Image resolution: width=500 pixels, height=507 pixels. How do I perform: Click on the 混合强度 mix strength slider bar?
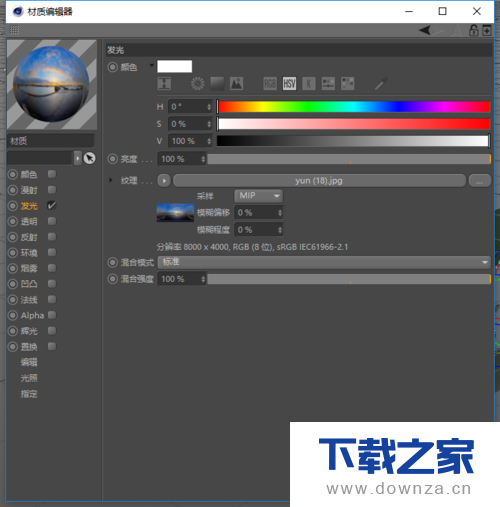(349, 279)
